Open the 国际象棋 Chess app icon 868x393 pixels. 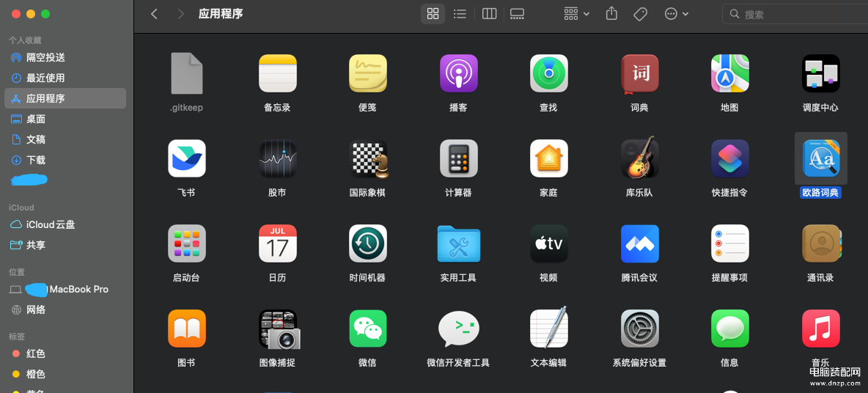369,158
